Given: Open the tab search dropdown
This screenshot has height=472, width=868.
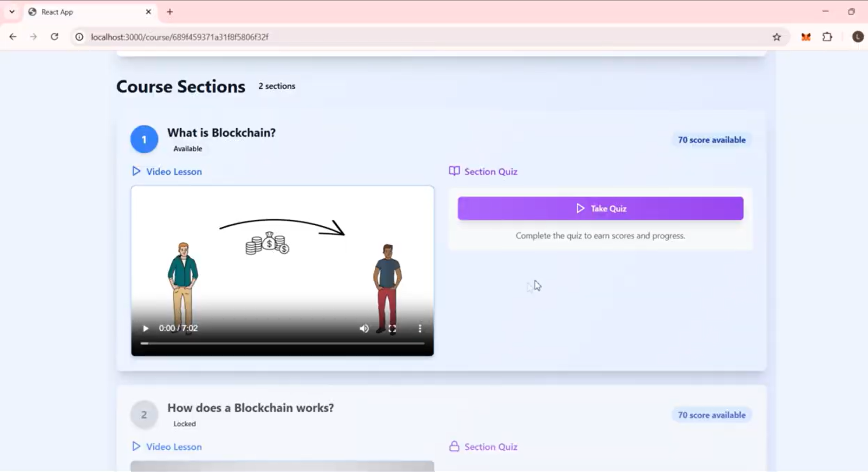Looking at the screenshot, I should point(12,12).
